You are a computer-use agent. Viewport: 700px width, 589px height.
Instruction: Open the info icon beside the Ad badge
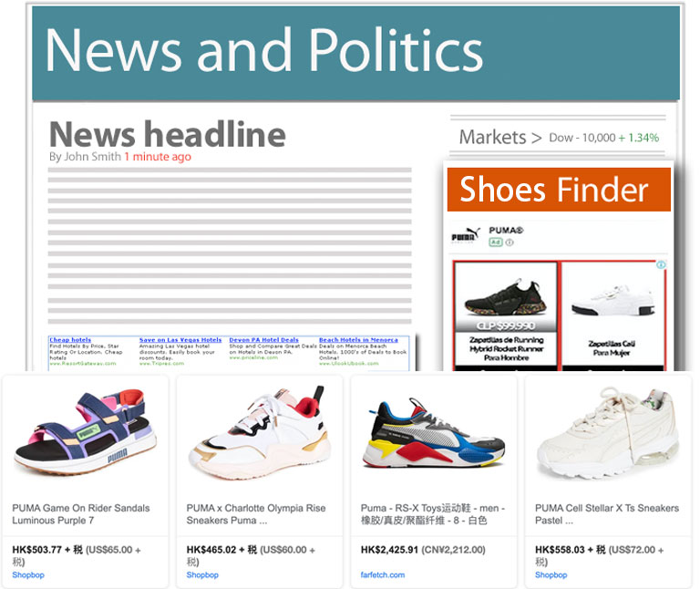click(x=510, y=242)
